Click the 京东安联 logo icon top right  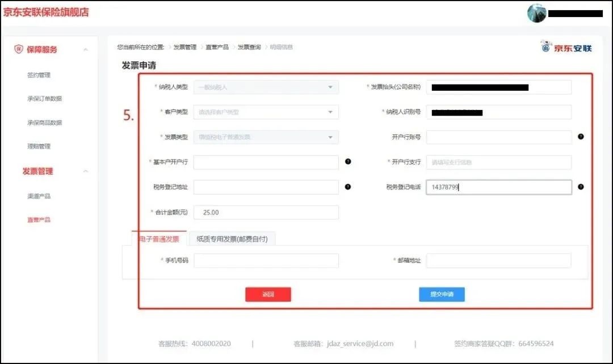click(545, 48)
